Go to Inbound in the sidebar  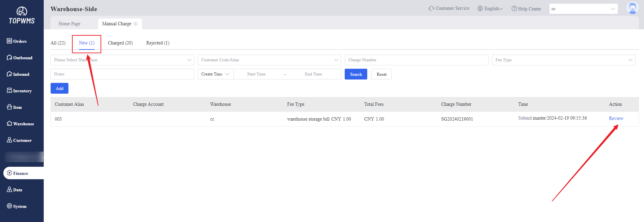tap(18, 74)
